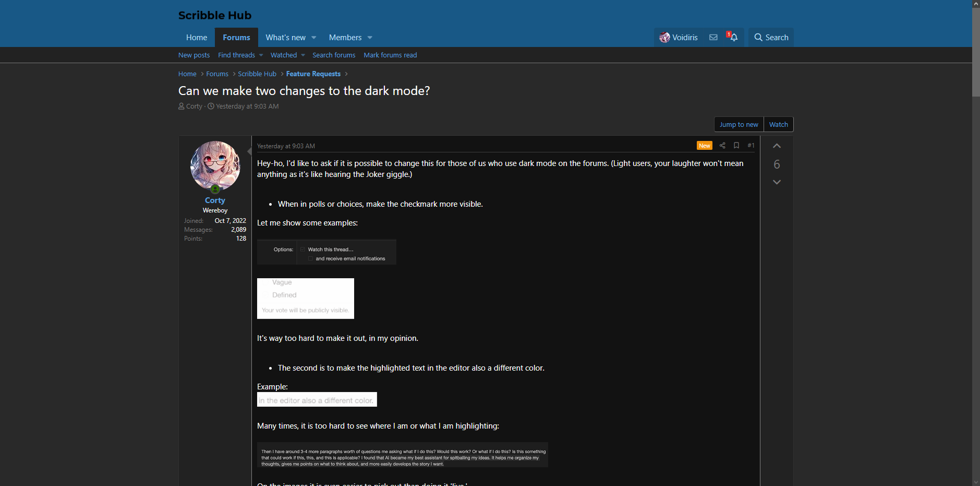Open the Watched dropdown arrow
Image resolution: width=980 pixels, height=486 pixels.
point(303,55)
